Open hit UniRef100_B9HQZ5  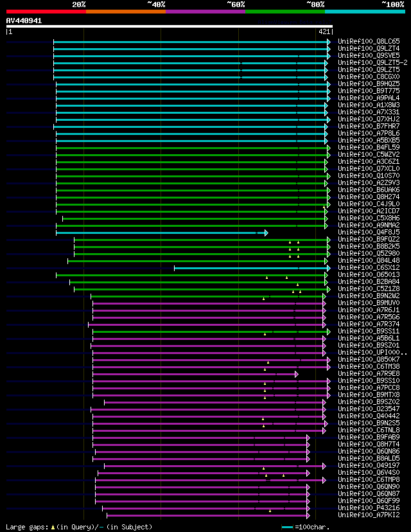click(x=369, y=84)
